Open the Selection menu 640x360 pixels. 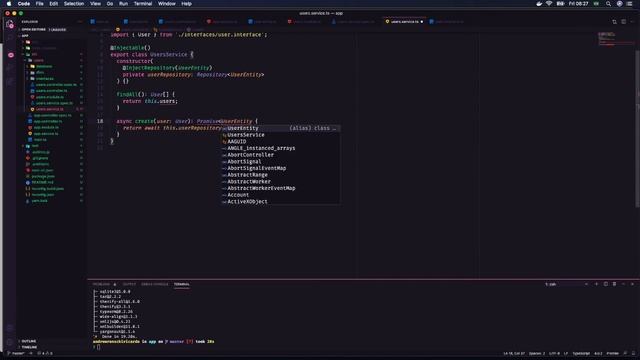74,4
